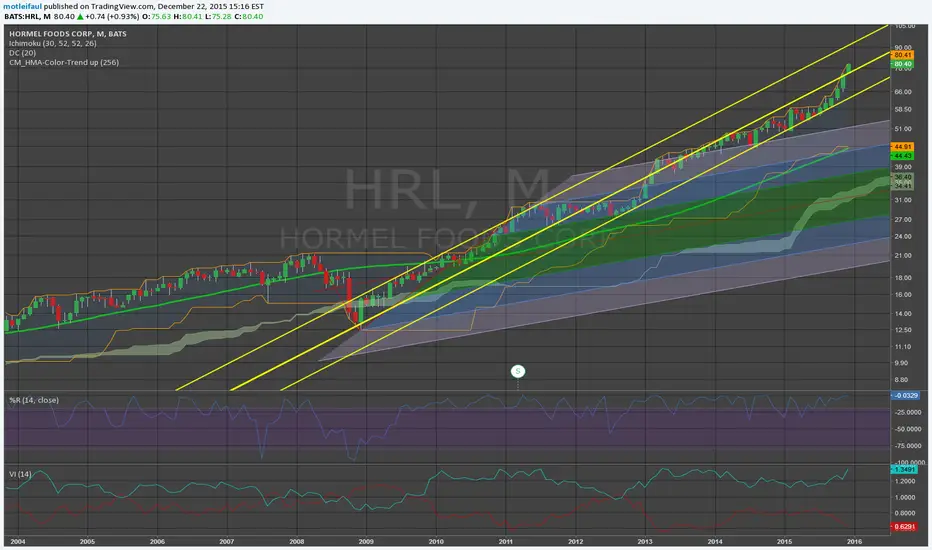The width and height of the screenshot is (932, 550).
Task: Click the 11.10 value on price axis
Action: click(x=903, y=346)
